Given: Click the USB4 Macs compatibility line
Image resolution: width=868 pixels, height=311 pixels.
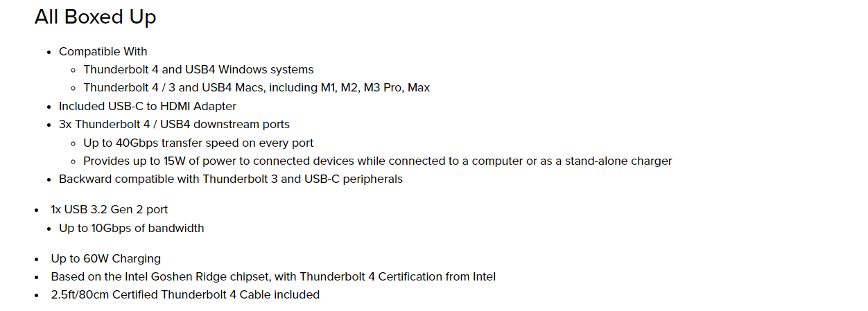Looking at the screenshot, I should pos(257,88).
